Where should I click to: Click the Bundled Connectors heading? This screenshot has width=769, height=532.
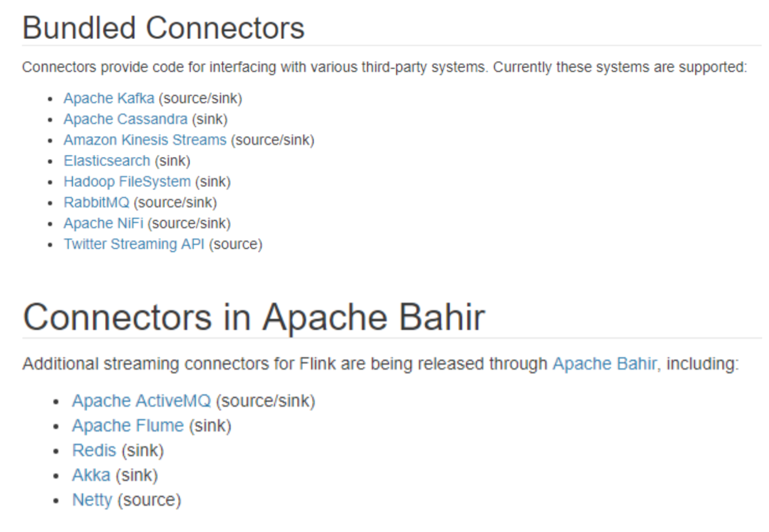click(163, 28)
